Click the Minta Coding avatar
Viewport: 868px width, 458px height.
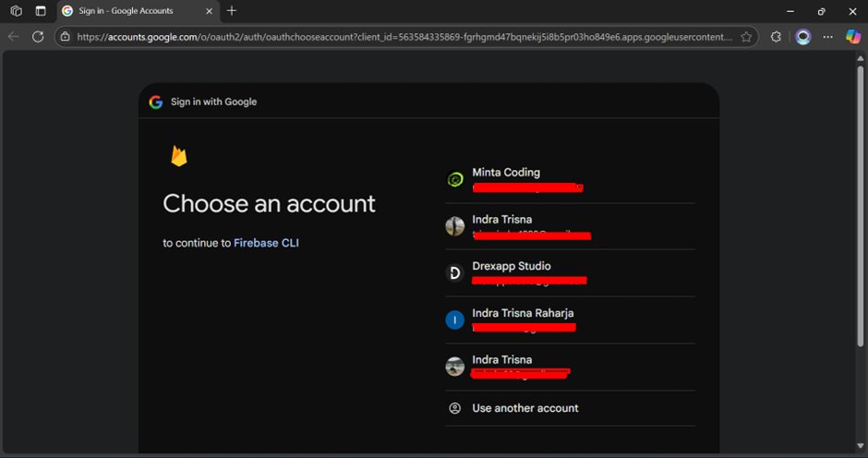pos(455,179)
